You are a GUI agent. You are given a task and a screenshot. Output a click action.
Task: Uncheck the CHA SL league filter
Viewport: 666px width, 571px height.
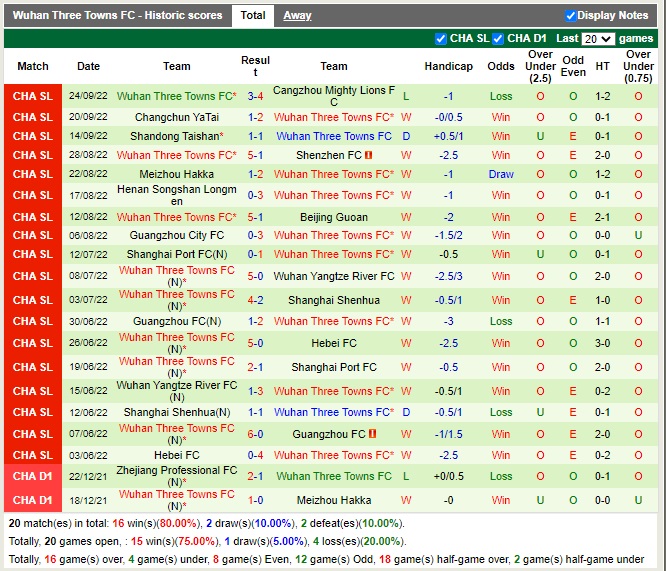tap(441, 39)
